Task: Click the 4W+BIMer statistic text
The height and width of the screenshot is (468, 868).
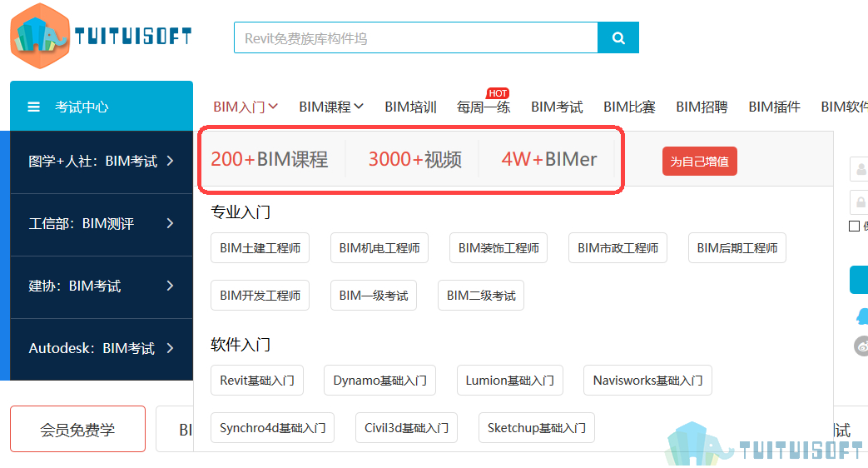Action: (x=549, y=160)
